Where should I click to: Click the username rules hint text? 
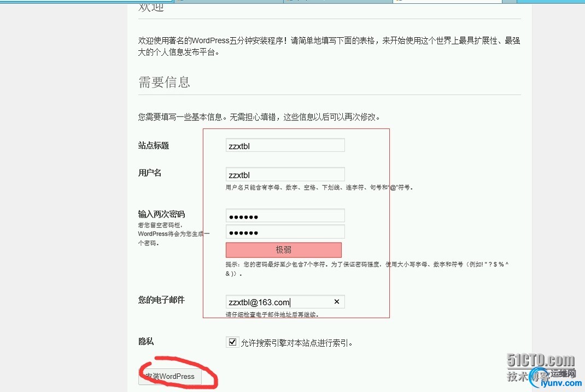coord(319,187)
